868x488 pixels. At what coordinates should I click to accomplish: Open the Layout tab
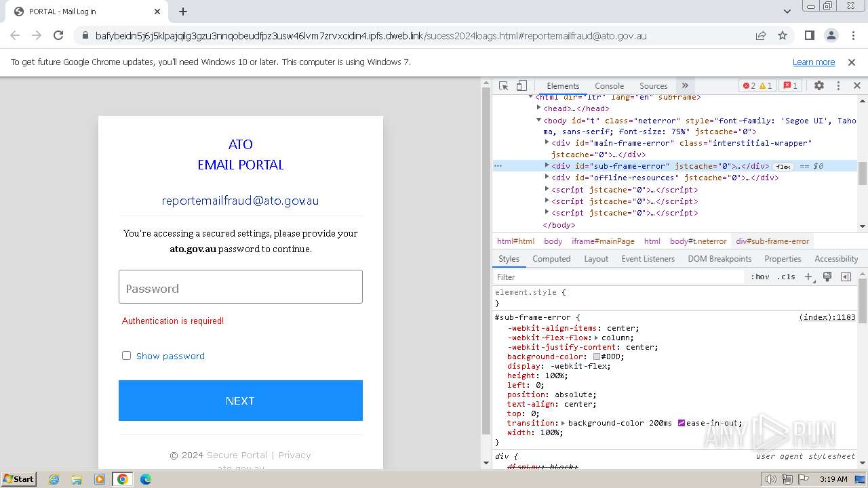tap(596, 259)
